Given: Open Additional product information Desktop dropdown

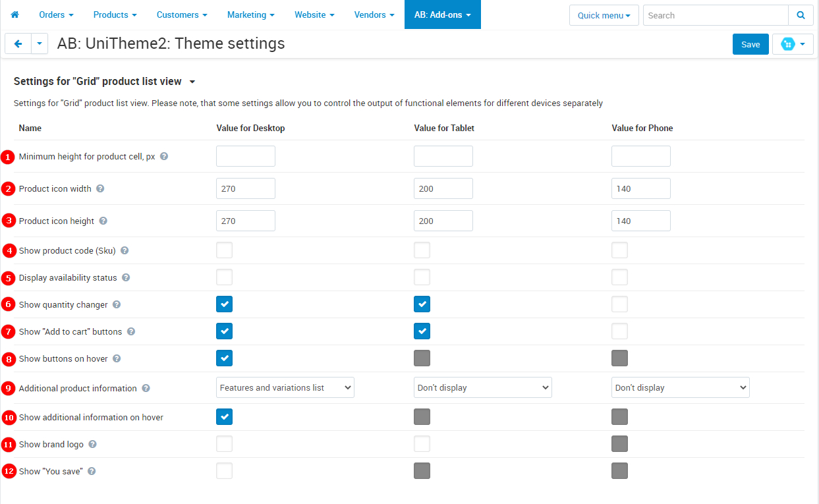Looking at the screenshot, I should tap(285, 387).
